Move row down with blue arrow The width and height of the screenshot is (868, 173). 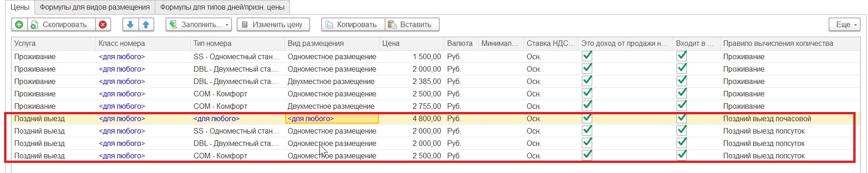click(130, 24)
